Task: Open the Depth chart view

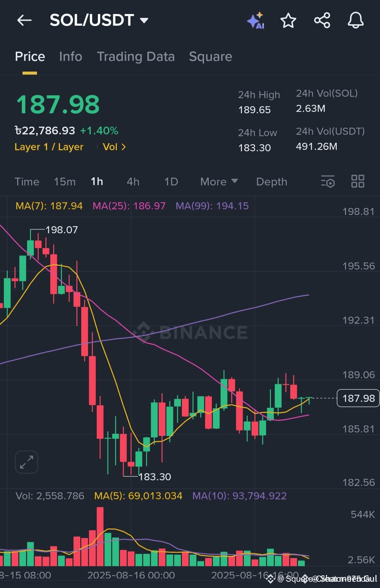Action: pos(272,182)
